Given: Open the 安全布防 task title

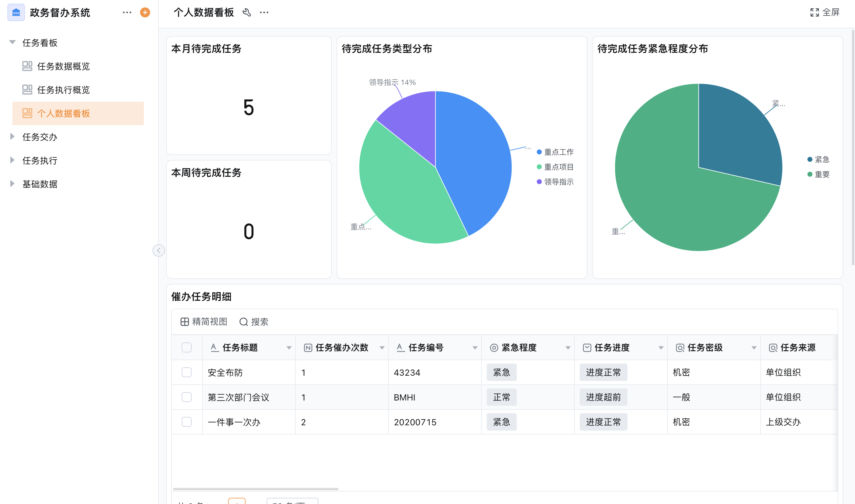Looking at the screenshot, I should (x=225, y=373).
